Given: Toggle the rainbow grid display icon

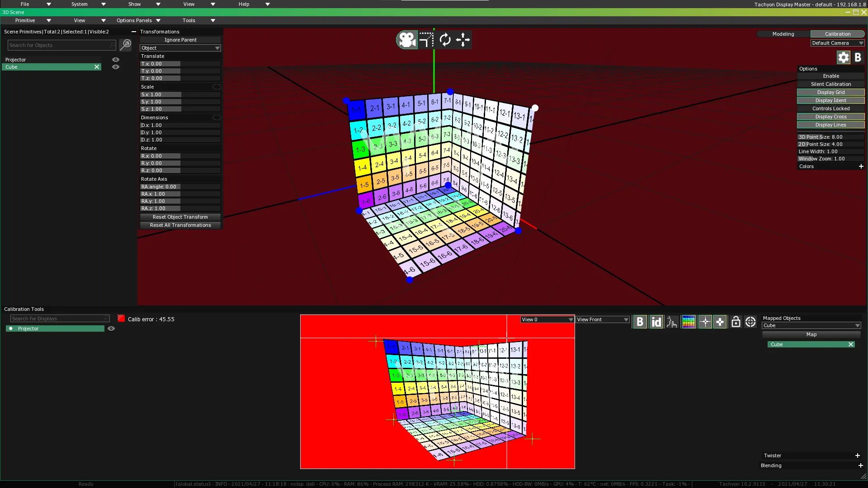Looking at the screenshot, I should [x=689, y=322].
